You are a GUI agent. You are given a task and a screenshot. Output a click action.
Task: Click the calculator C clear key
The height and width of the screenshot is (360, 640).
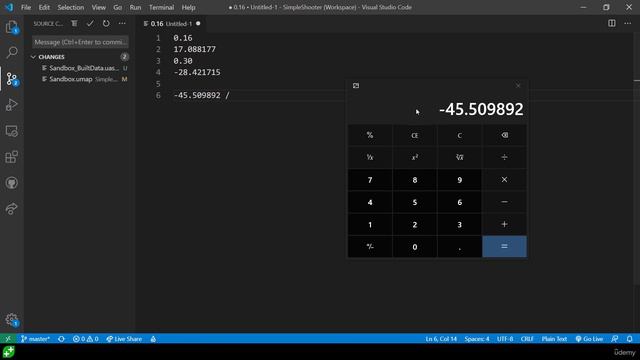point(460,135)
